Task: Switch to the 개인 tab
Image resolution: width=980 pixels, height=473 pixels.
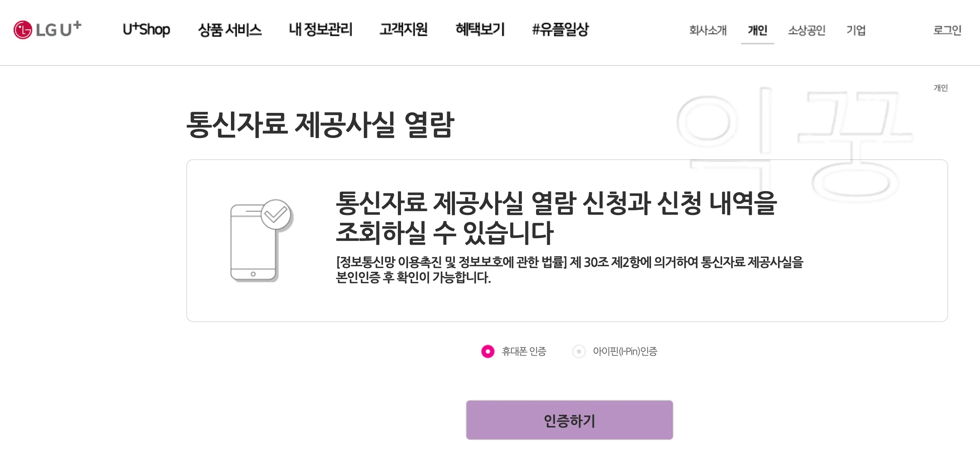Action: [758, 30]
